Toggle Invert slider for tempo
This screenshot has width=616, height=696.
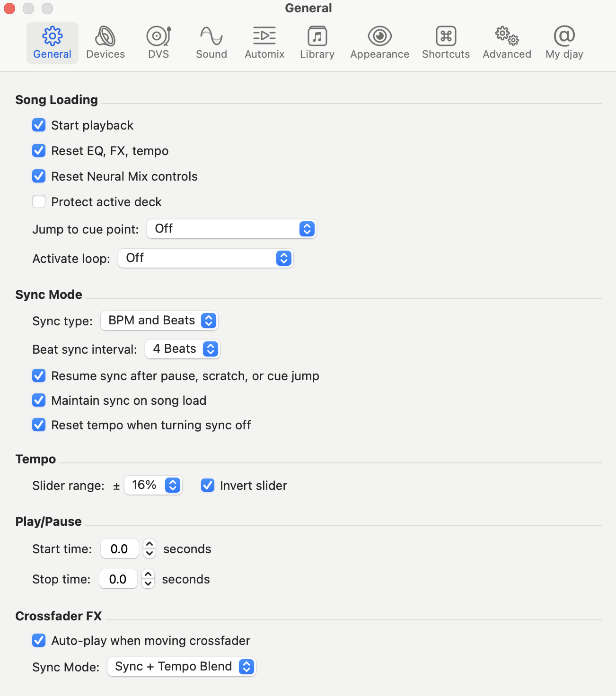[207, 485]
